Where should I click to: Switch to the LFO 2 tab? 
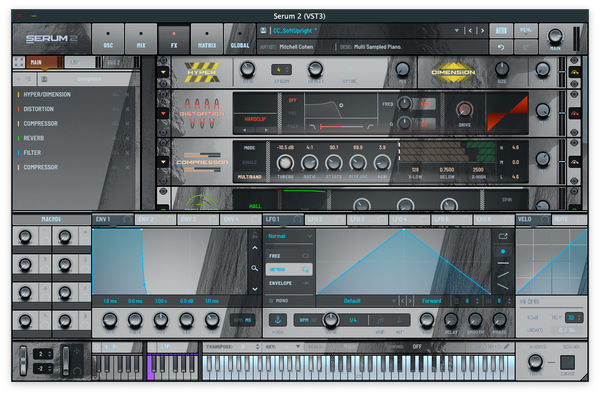(325, 219)
